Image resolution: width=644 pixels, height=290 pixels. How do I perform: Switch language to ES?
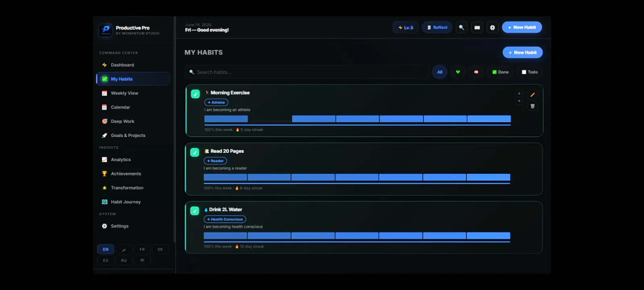(105, 261)
